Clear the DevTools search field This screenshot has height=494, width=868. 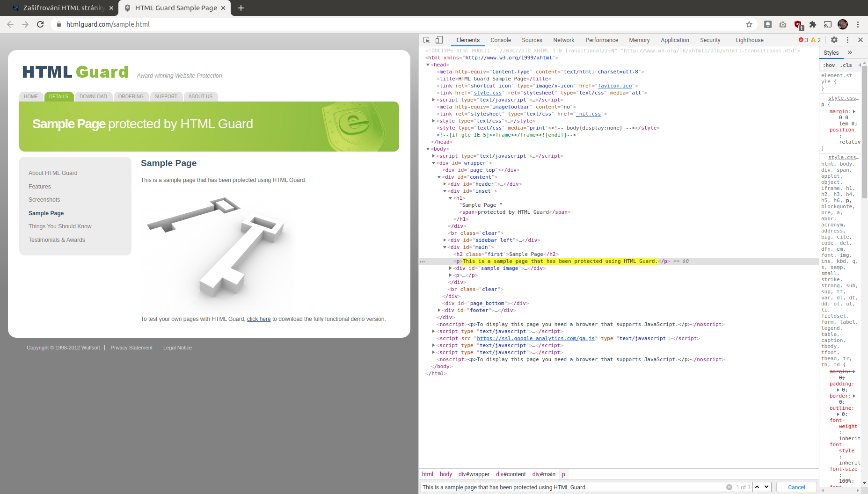(729, 487)
